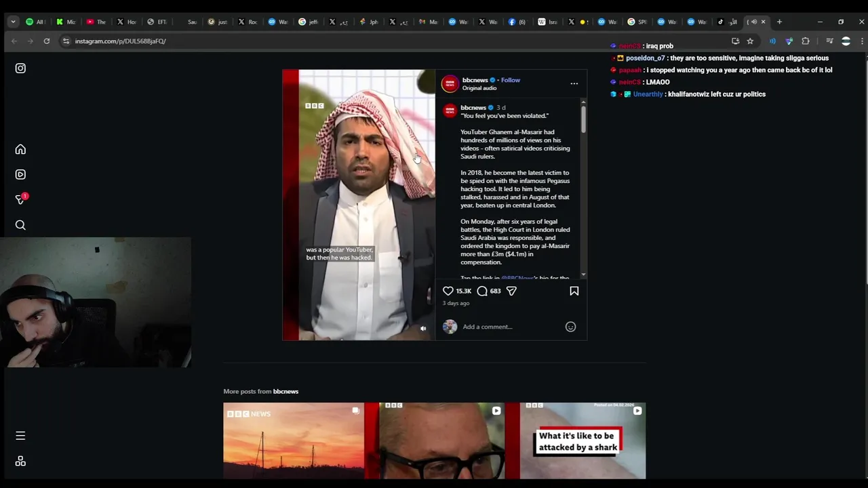Switch to the Spotify tab

point(35,22)
